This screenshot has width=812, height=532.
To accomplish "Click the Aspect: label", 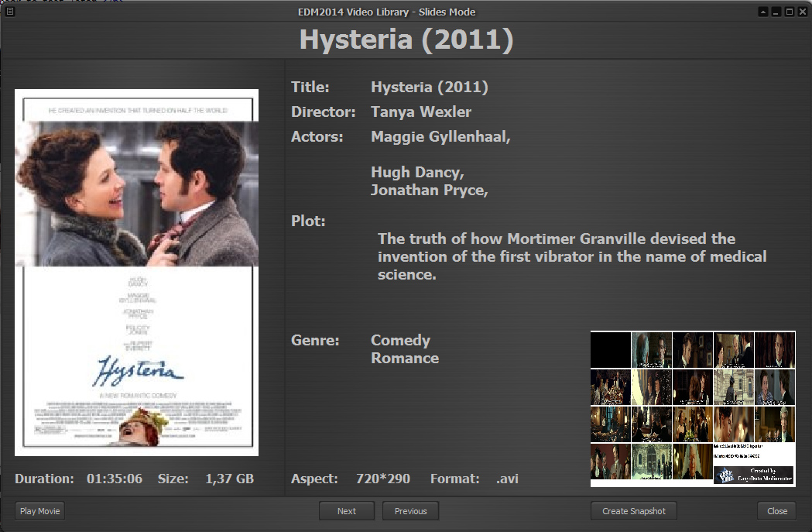I will coord(314,479).
